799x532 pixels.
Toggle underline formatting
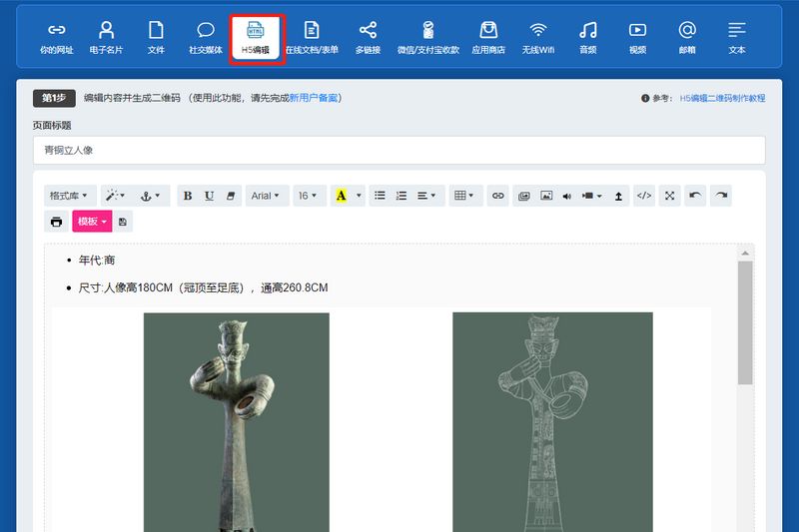(209, 196)
